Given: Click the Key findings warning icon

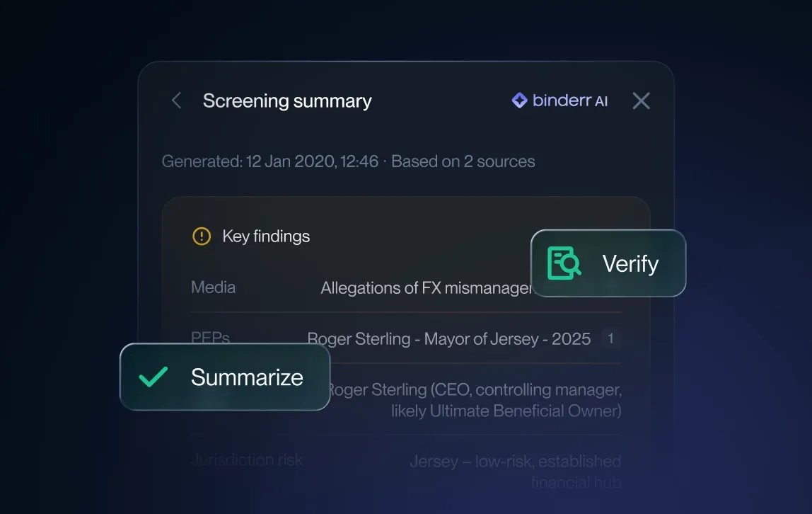Looking at the screenshot, I should [x=202, y=236].
